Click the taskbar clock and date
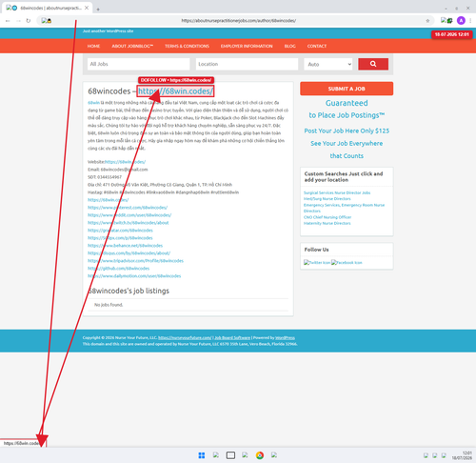This screenshot has width=476, height=463. 462,455
